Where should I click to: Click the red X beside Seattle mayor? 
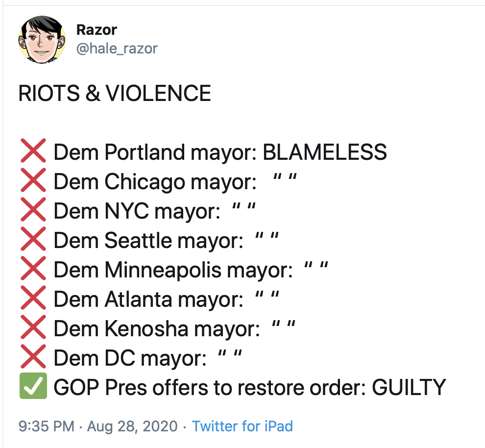33,239
